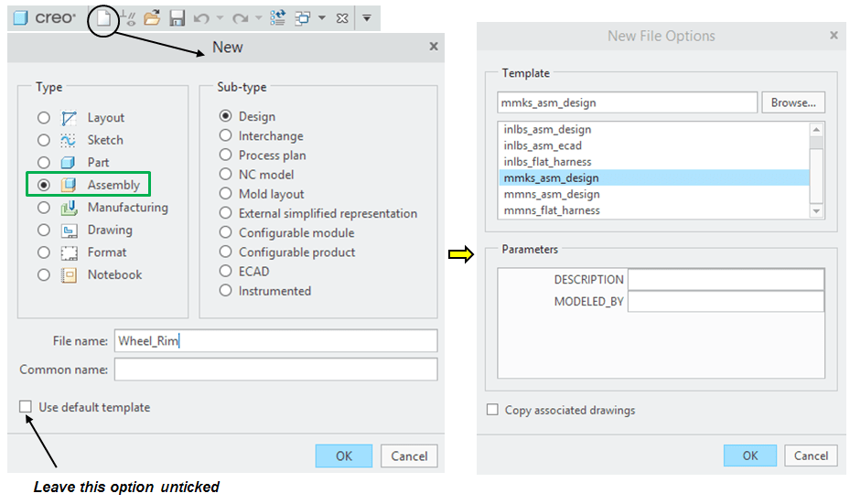
Task: Click the Save disk icon
Action: pyautogui.click(x=177, y=17)
